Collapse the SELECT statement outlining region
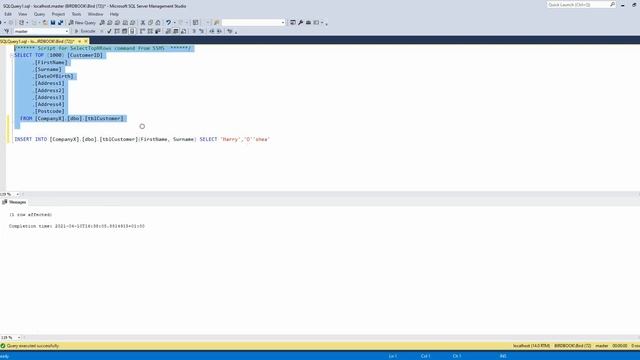Image resolution: width=640 pixels, height=360 pixels. tap(11, 55)
